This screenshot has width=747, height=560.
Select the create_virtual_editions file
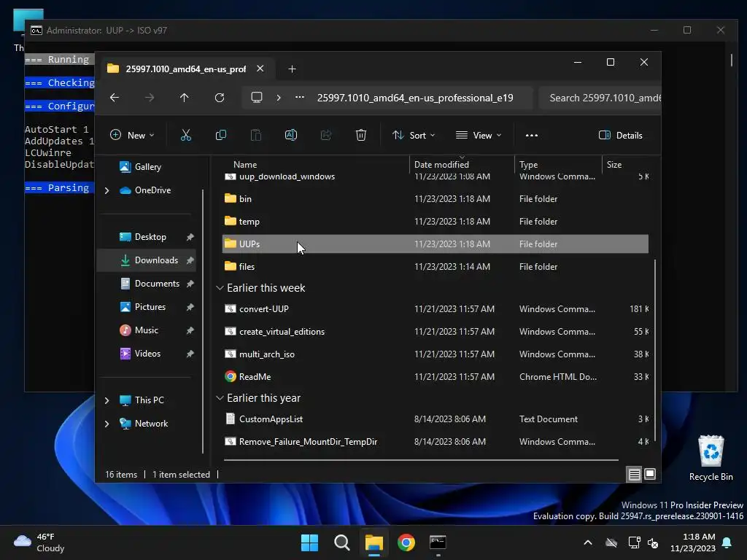point(436,332)
